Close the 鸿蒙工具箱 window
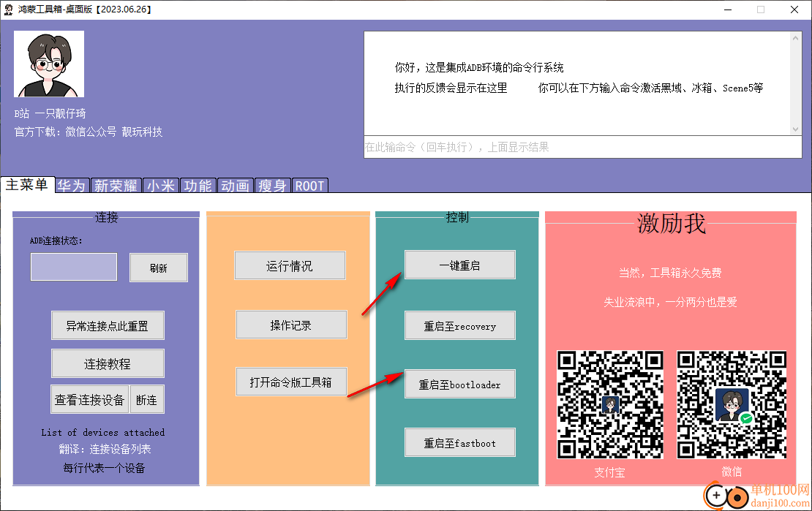812x511 pixels. point(794,10)
